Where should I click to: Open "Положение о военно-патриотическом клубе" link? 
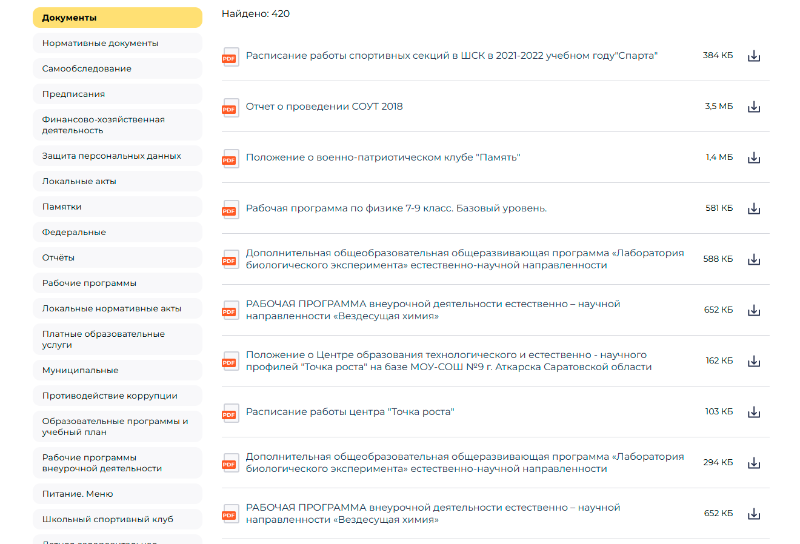(383, 158)
